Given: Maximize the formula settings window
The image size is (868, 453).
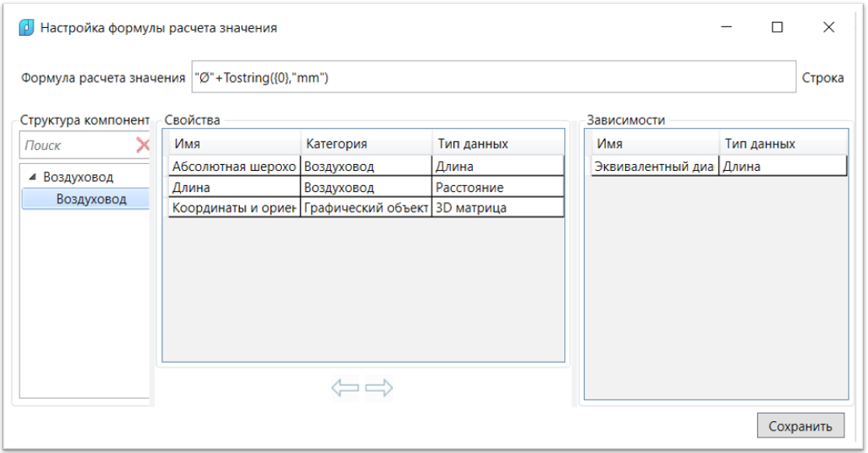Looking at the screenshot, I should pyautogui.click(x=777, y=27).
